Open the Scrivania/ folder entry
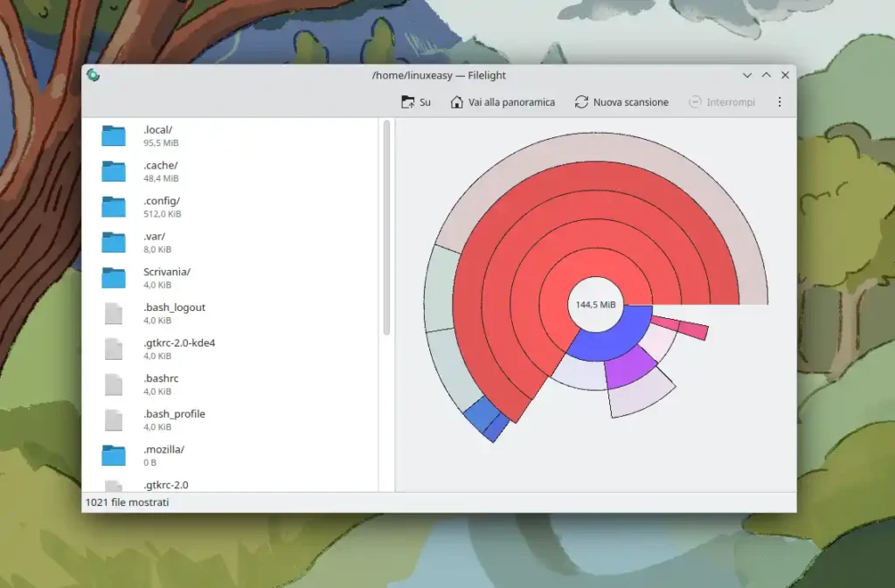The image size is (895, 588). tap(166, 272)
